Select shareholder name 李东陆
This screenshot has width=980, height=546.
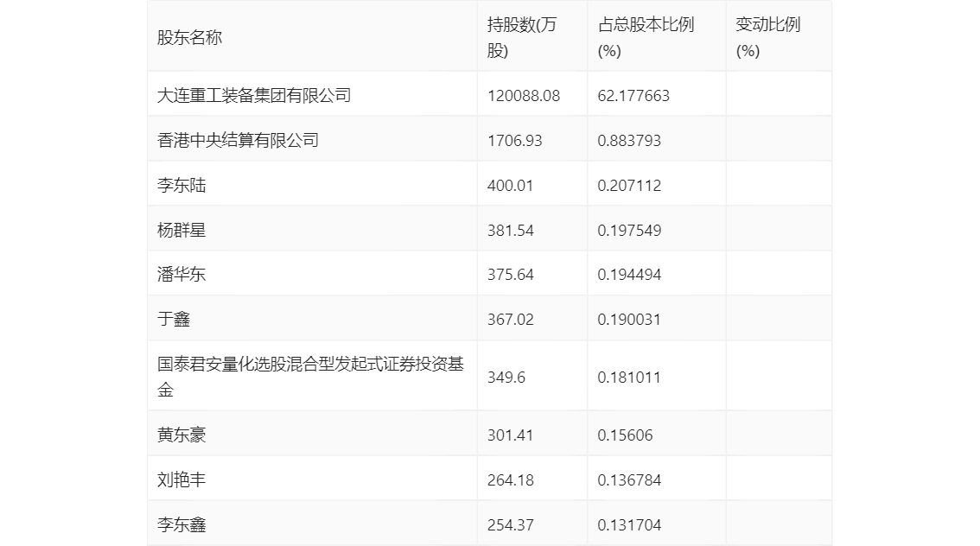(x=181, y=186)
